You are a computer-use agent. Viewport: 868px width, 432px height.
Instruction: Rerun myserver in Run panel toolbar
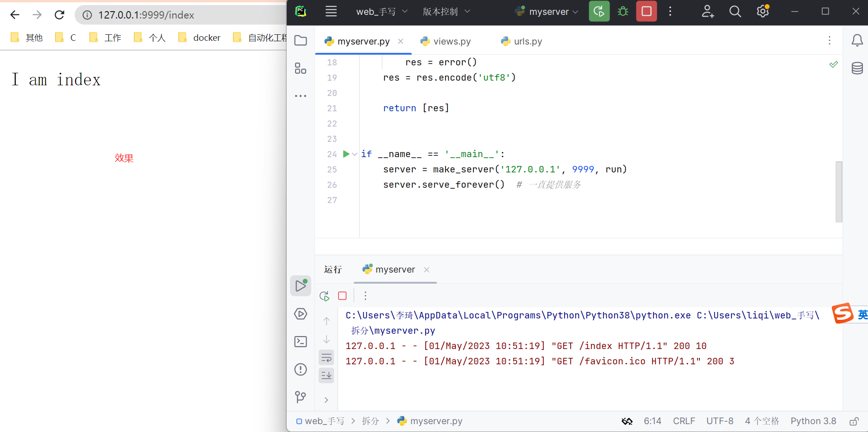pos(325,296)
